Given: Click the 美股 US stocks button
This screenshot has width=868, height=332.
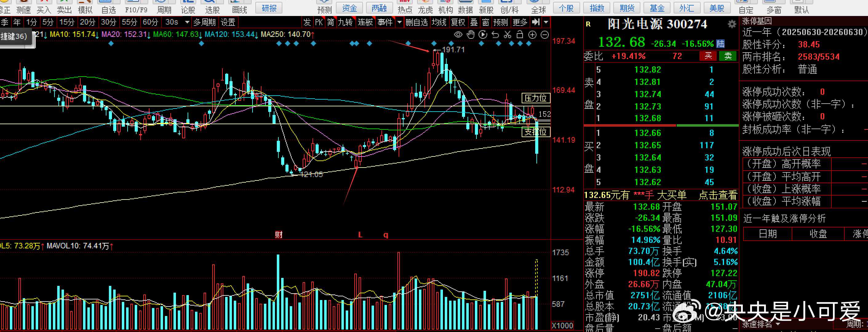Looking at the screenshot, I should coord(717,8).
